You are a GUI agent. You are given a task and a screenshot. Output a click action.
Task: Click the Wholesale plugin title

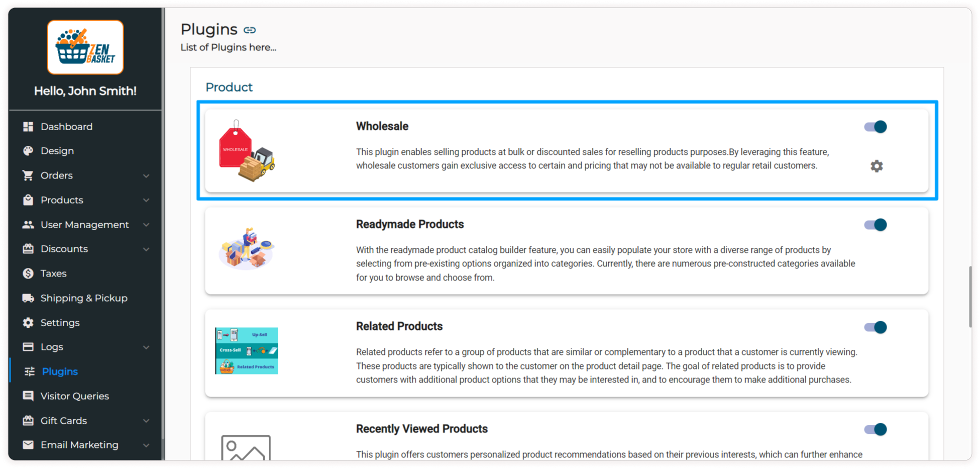382,126
